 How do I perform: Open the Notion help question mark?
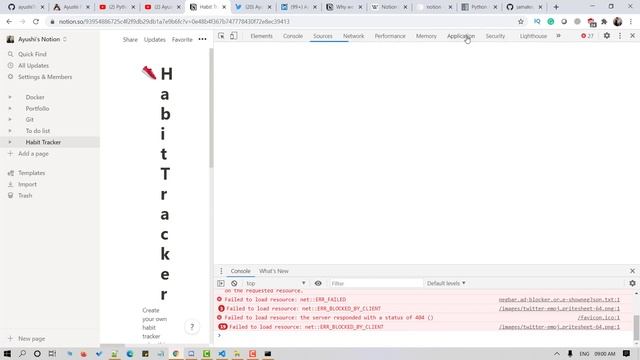pos(192,327)
